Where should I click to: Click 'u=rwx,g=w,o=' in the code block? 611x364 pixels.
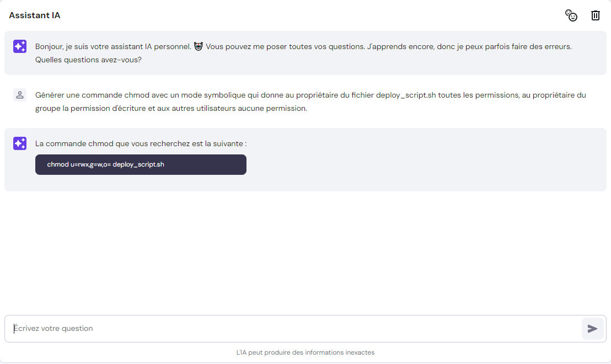(90, 164)
